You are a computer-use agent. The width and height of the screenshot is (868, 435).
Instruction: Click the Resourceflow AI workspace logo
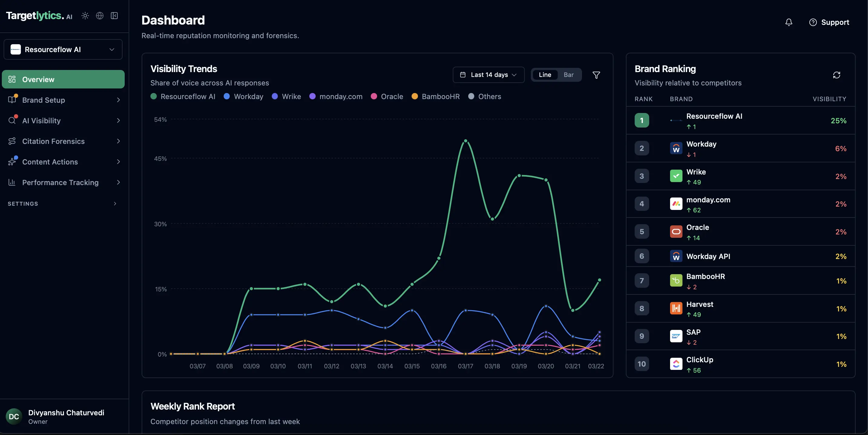coord(15,50)
